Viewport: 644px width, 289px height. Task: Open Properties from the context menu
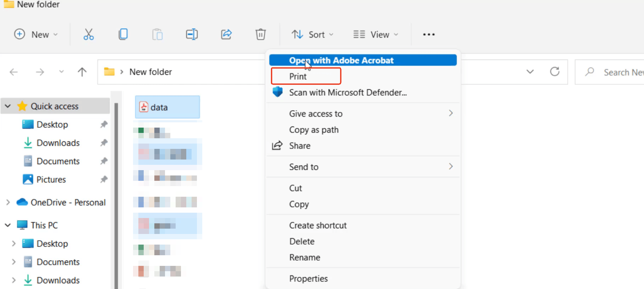point(363,278)
